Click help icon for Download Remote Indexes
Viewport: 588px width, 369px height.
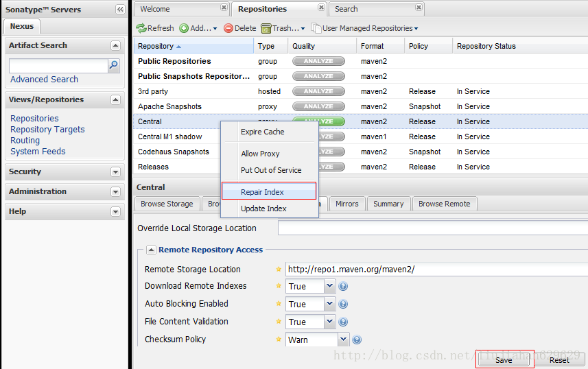[x=343, y=287]
